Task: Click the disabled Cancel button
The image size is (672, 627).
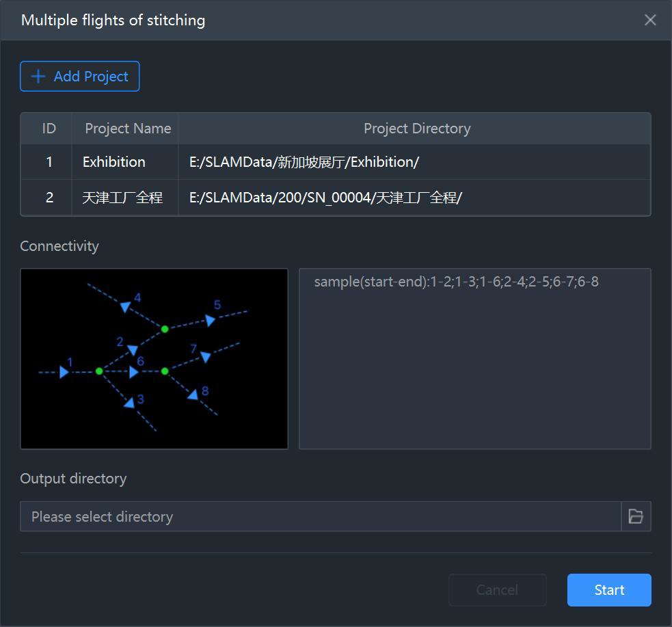Action: (x=497, y=589)
